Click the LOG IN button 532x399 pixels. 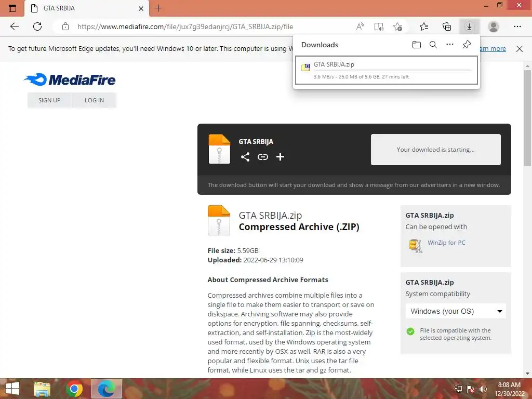tap(95, 100)
